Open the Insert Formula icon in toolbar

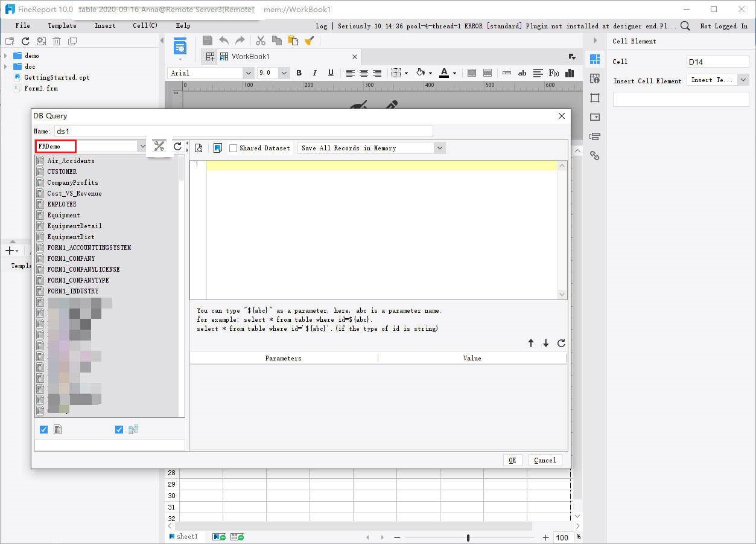click(x=553, y=72)
